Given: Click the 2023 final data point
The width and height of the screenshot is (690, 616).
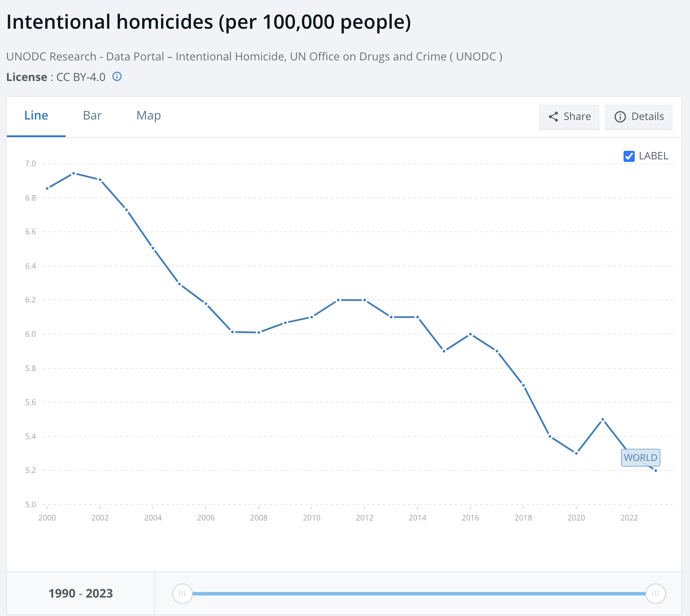Looking at the screenshot, I should [x=656, y=470].
